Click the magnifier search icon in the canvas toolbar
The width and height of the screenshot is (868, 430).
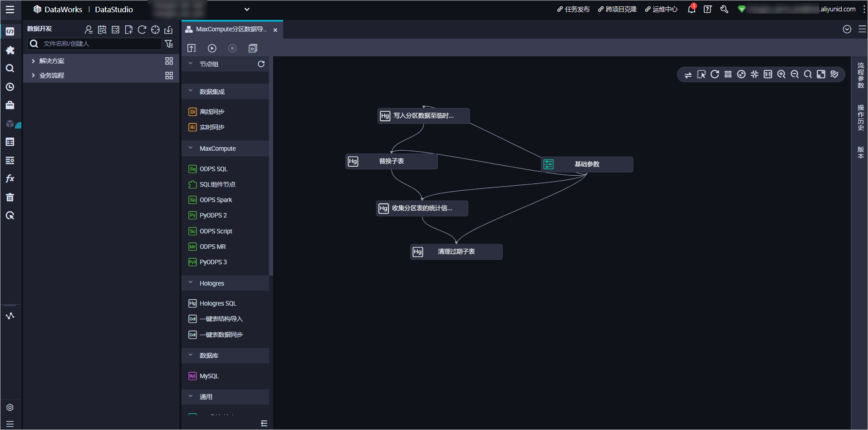[x=808, y=74]
